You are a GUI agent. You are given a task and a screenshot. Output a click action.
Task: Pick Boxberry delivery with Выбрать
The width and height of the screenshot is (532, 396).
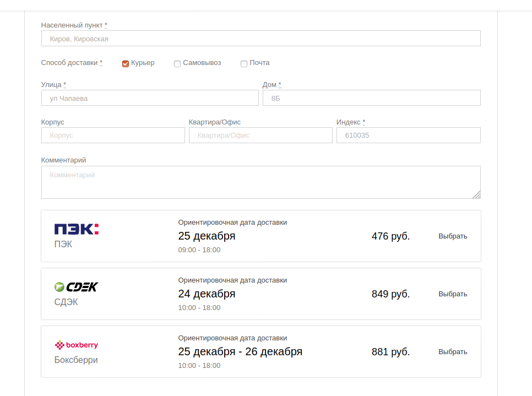pyautogui.click(x=453, y=352)
